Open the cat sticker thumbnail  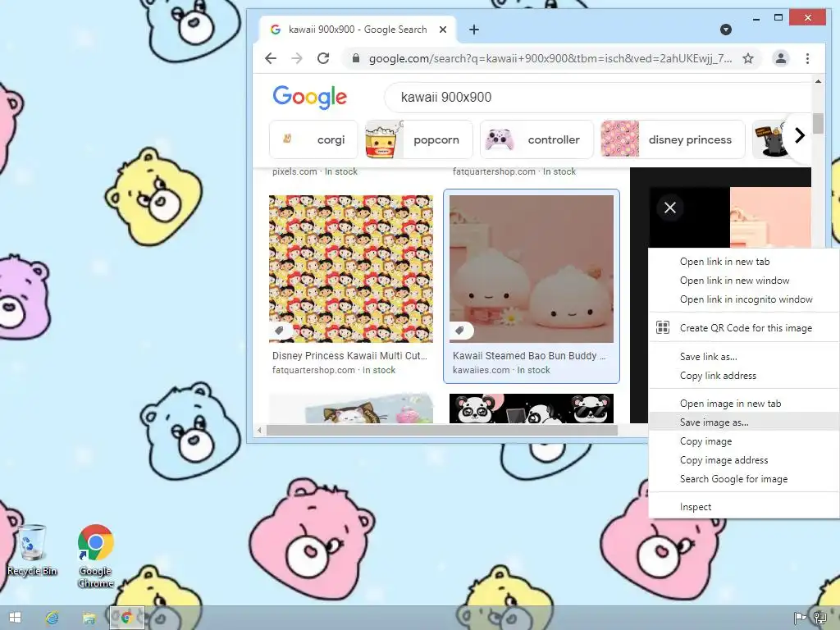coord(351,409)
